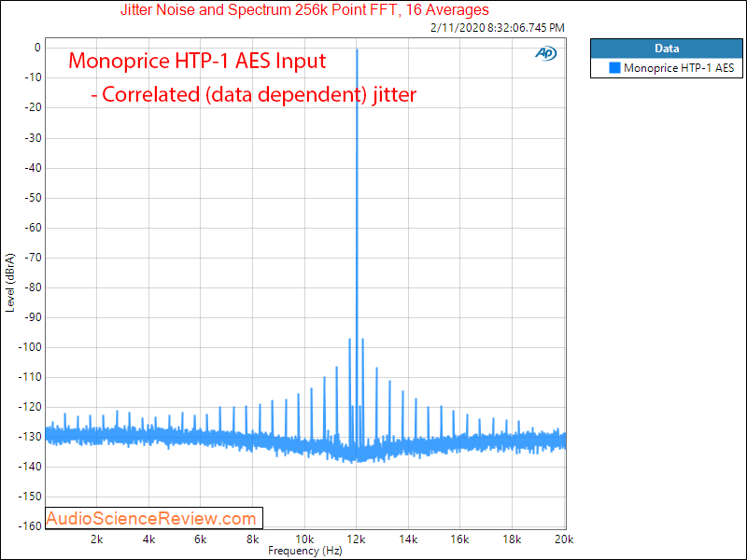Click the -160 label on the level axis
The height and width of the screenshot is (560, 747).
[30, 526]
